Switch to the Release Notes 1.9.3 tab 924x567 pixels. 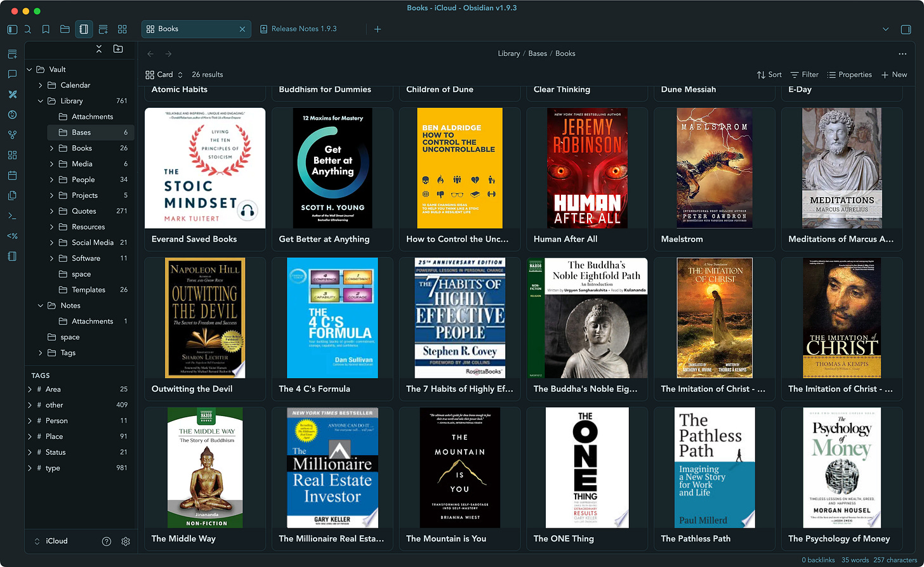[304, 29]
